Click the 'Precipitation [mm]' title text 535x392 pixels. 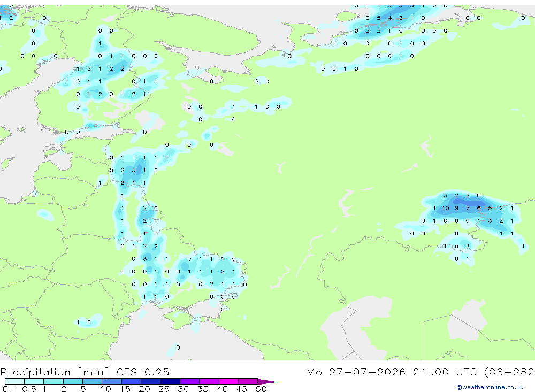[x=55, y=372]
